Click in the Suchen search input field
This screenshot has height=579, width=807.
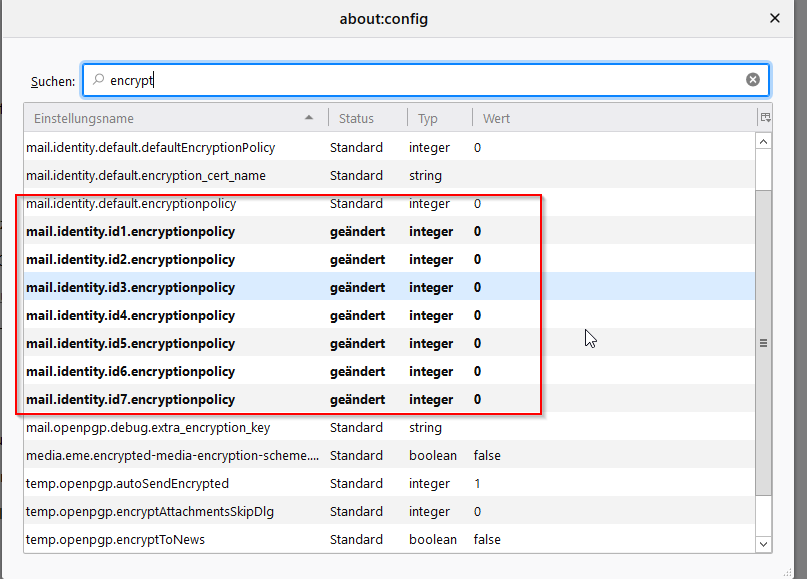420,80
